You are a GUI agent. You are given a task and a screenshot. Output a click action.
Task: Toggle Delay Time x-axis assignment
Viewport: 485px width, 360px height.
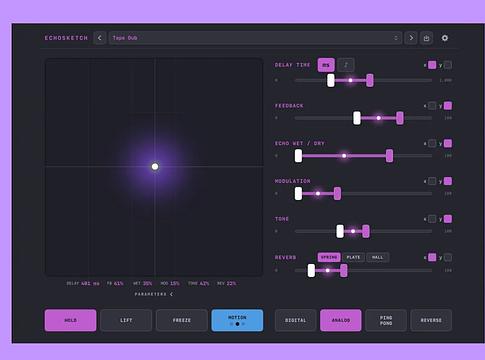click(432, 65)
